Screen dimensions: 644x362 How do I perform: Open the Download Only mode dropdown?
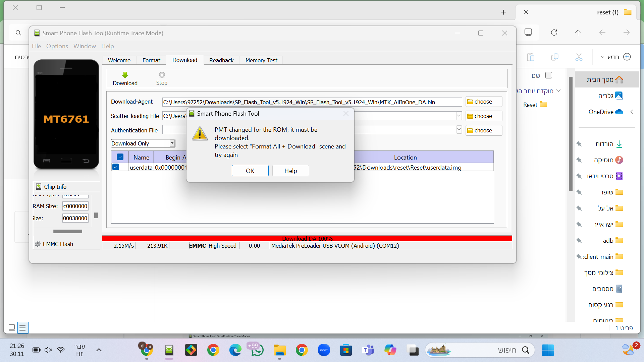tap(172, 143)
